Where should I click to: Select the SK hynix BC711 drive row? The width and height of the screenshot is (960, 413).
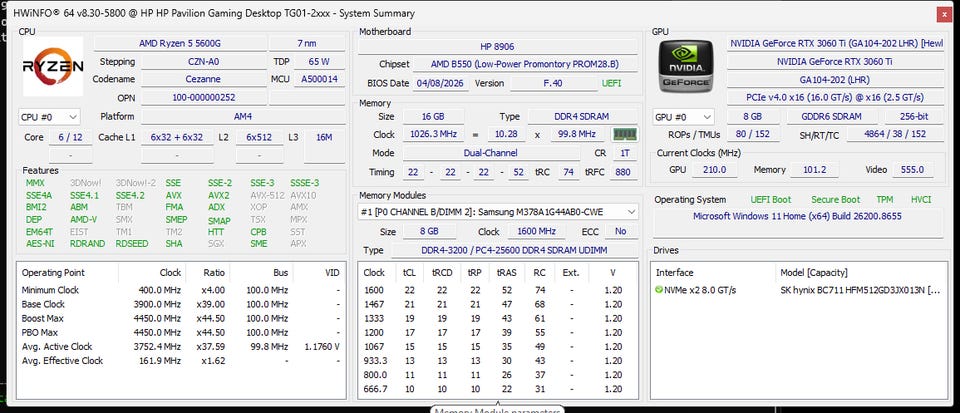click(x=798, y=290)
